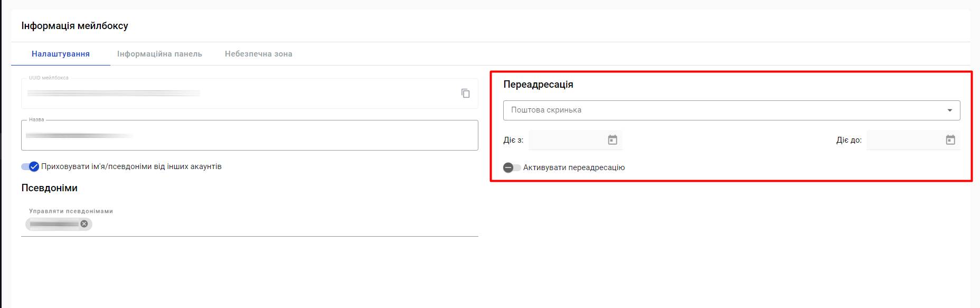Open the 'Поштова скринька' combo box field

pyautogui.click(x=723, y=110)
